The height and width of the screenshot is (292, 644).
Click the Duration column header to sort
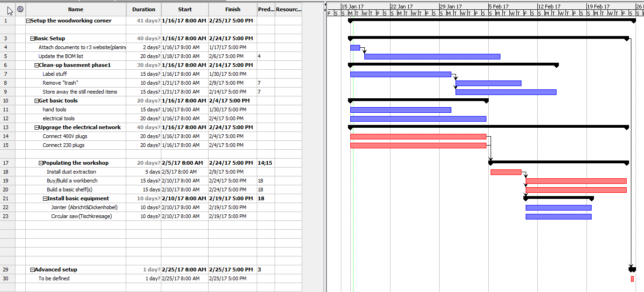click(143, 9)
